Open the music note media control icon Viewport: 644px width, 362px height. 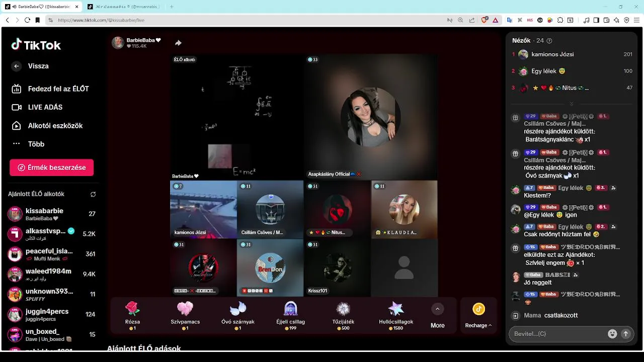(586, 20)
